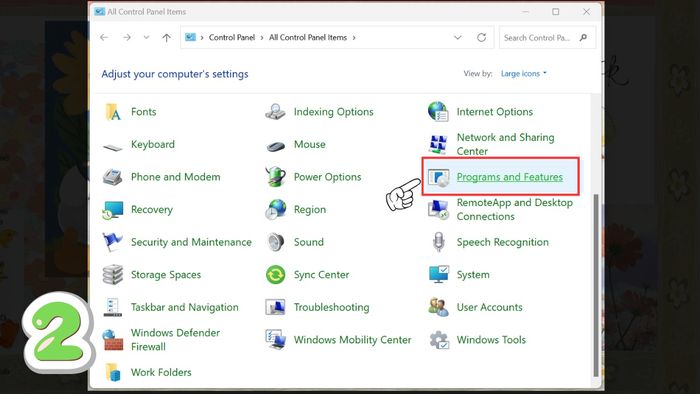This screenshot has width=700, height=394.
Task: Click the Indexing Options link
Action: 333,112
